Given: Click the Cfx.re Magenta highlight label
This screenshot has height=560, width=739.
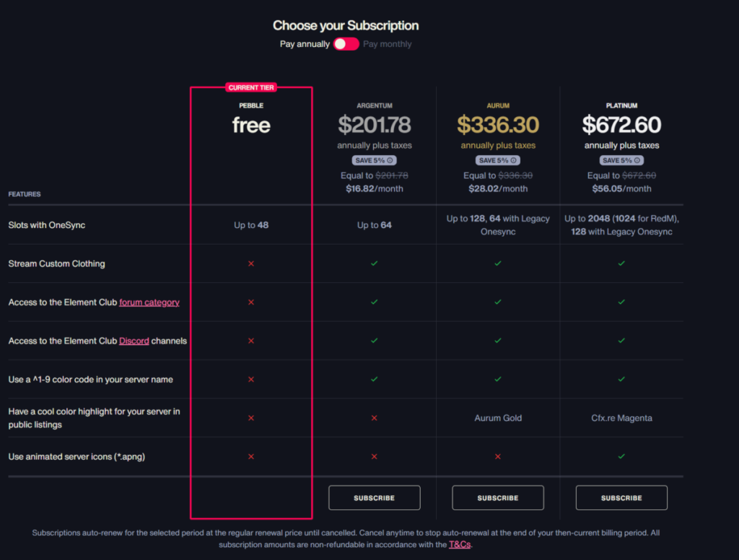Looking at the screenshot, I should 621,418.
